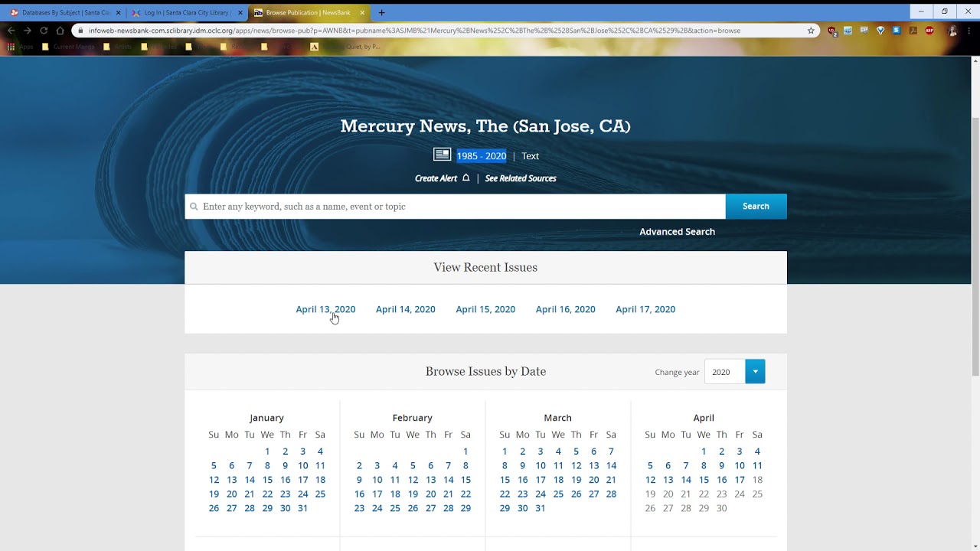Select January 15 in the calendar
The image size is (980, 551).
point(267,480)
